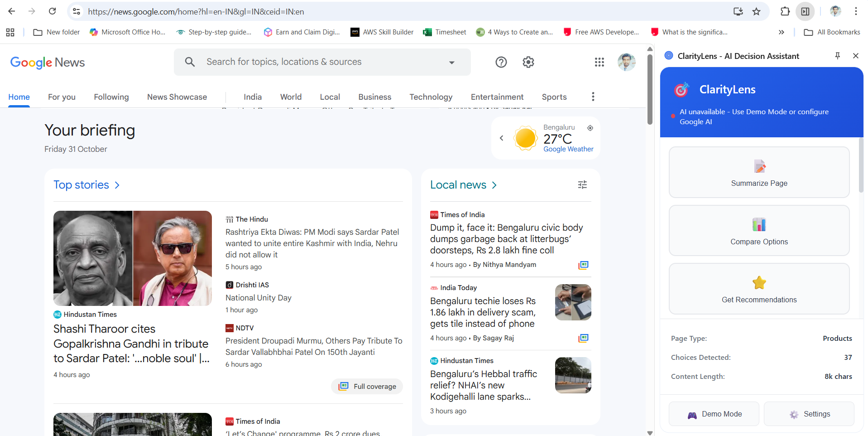This screenshot has width=868, height=436.
Task: Close the ClarityLens side panel
Action: (856, 56)
